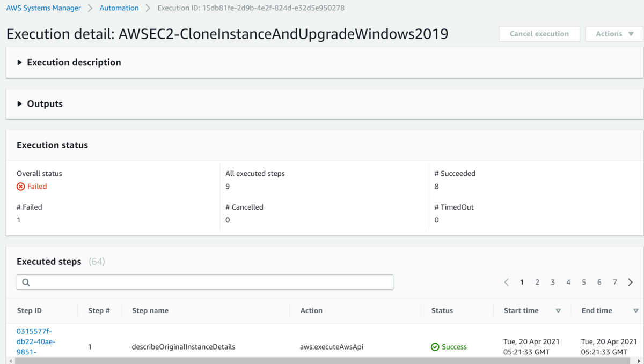Viewport: 644px width, 364px height.
Task: Click the All executed steps value 9
Action: [x=228, y=187]
